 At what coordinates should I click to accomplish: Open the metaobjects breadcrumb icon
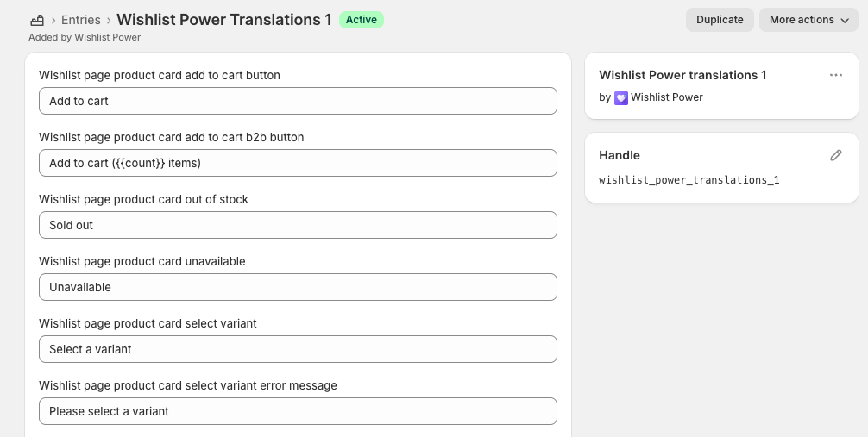(x=37, y=21)
